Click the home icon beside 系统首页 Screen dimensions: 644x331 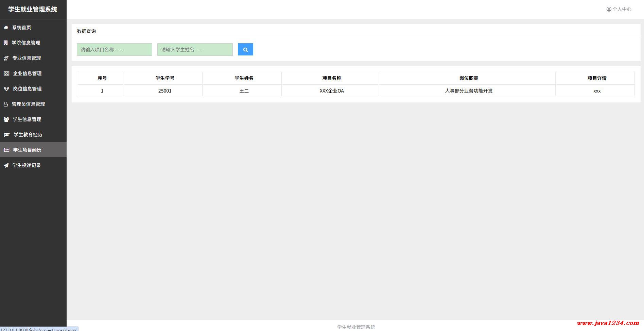point(6,28)
